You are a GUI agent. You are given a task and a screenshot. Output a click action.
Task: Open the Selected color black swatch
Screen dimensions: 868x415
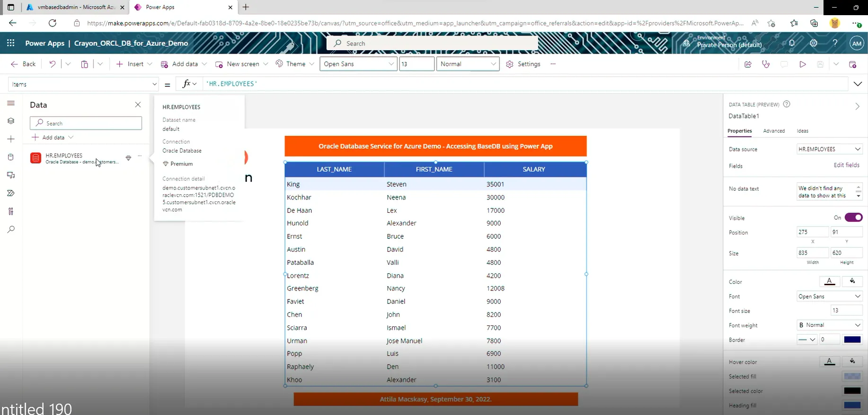point(852,391)
